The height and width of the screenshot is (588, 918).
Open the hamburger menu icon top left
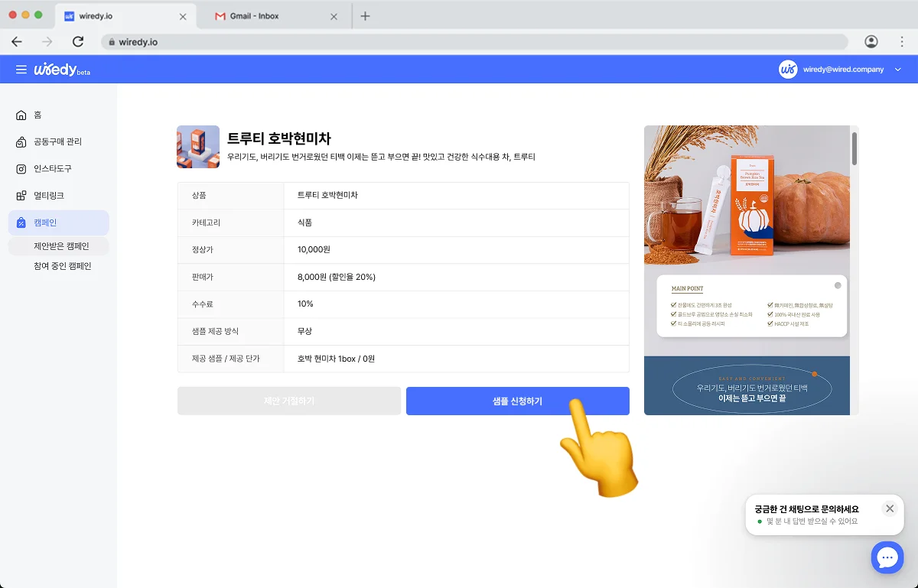pos(21,70)
